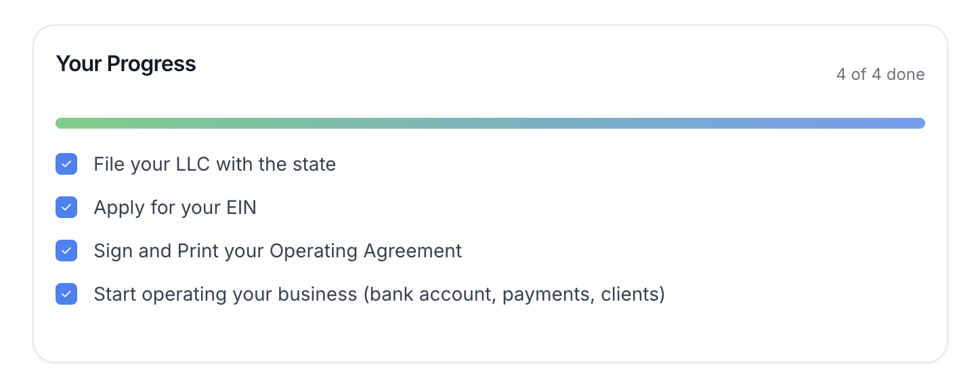Click the 'Apply for your EIN' text
This screenshot has width=980, height=388.
175,207
